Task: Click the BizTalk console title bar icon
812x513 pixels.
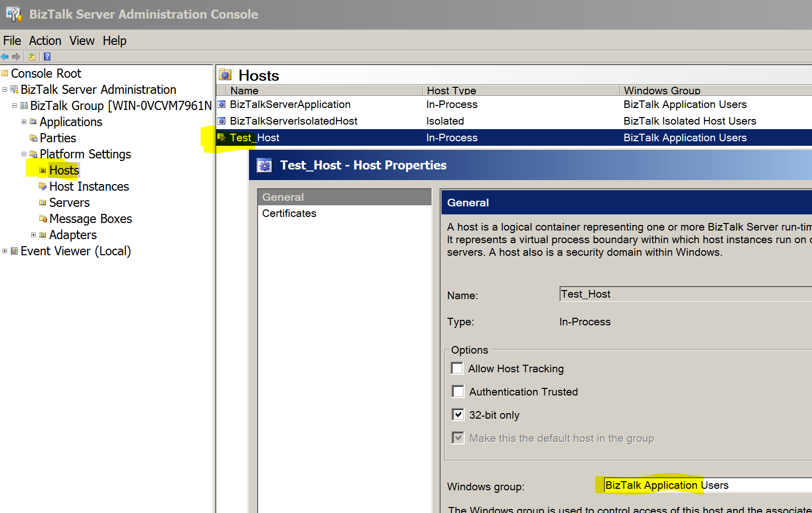Action: click(x=14, y=14)
